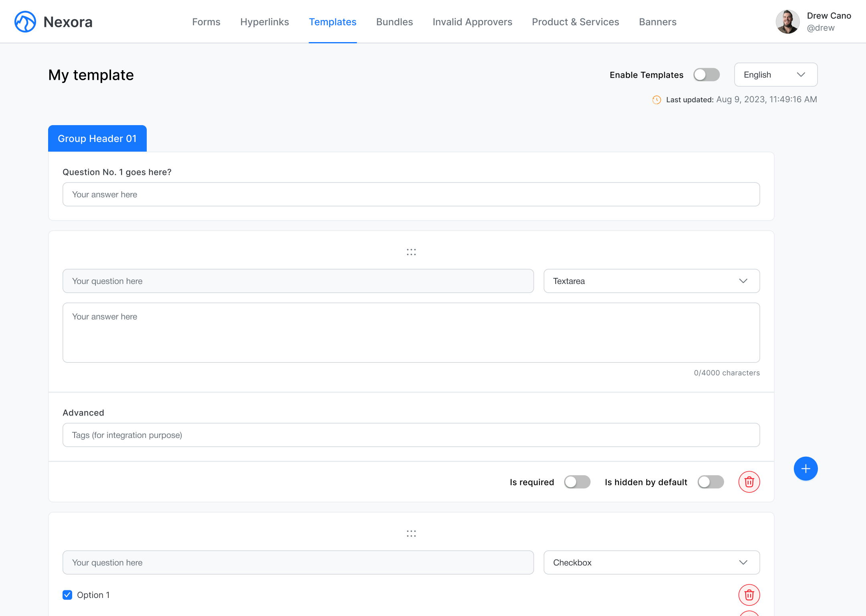
Task: Remove Option 1 via its trash icon
Action: pyautogui.click(x=749, y=595)
